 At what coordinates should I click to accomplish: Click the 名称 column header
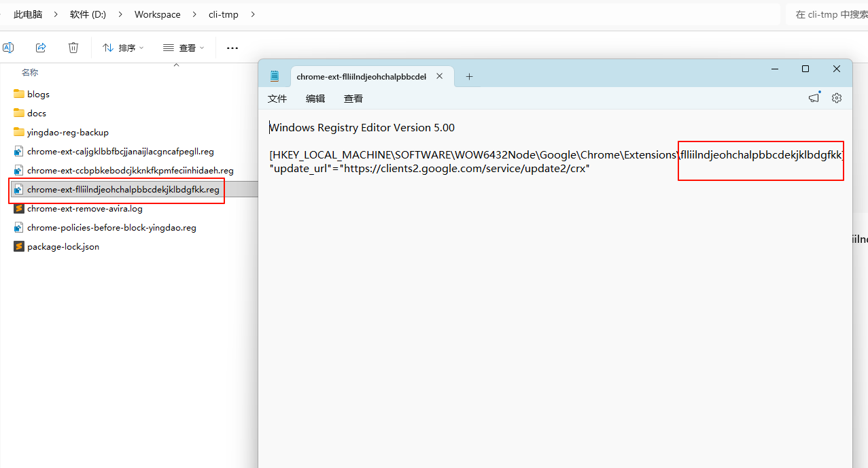[30, 72]
